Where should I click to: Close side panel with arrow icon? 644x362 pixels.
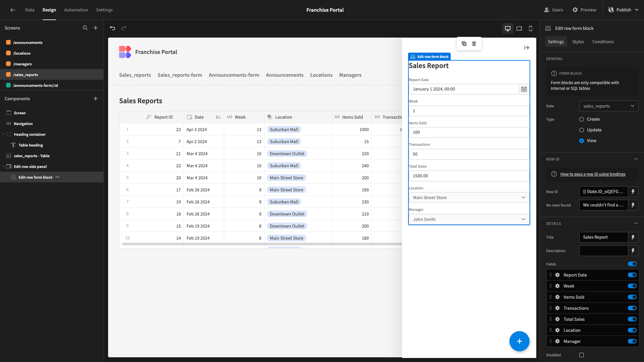pyautogui.click(x=527, y=48)
